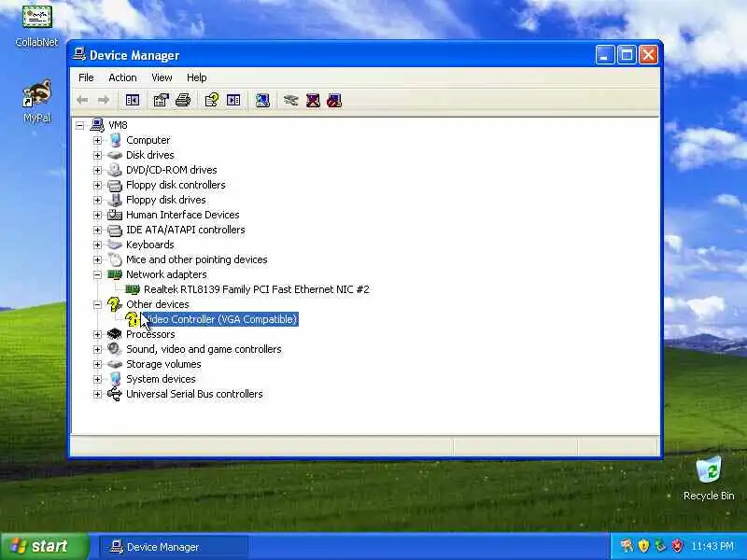Collapse the VM8 root node
Screen dimensions: 747x560
[80, 125]
